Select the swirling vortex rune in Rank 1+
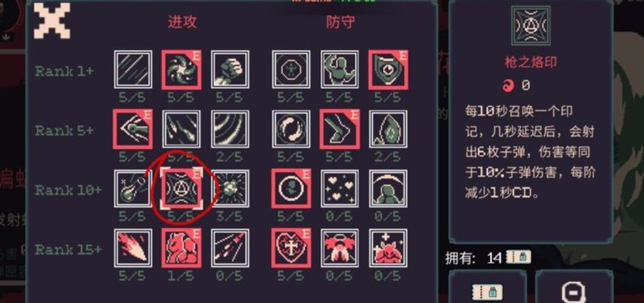644x303 pixels. pos(181,70)
